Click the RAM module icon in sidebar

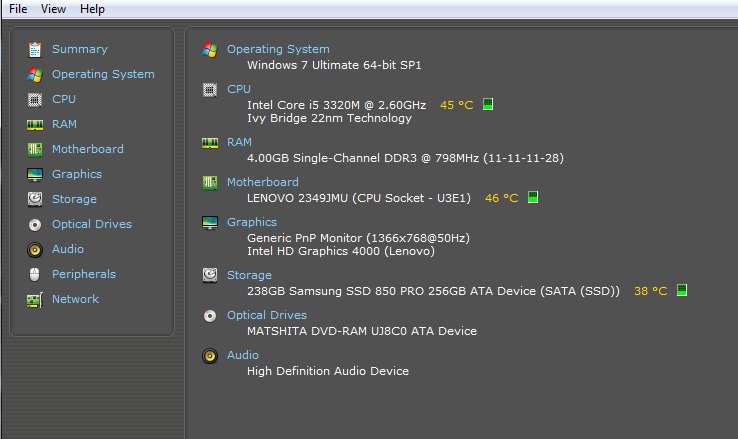coord(35,124)
